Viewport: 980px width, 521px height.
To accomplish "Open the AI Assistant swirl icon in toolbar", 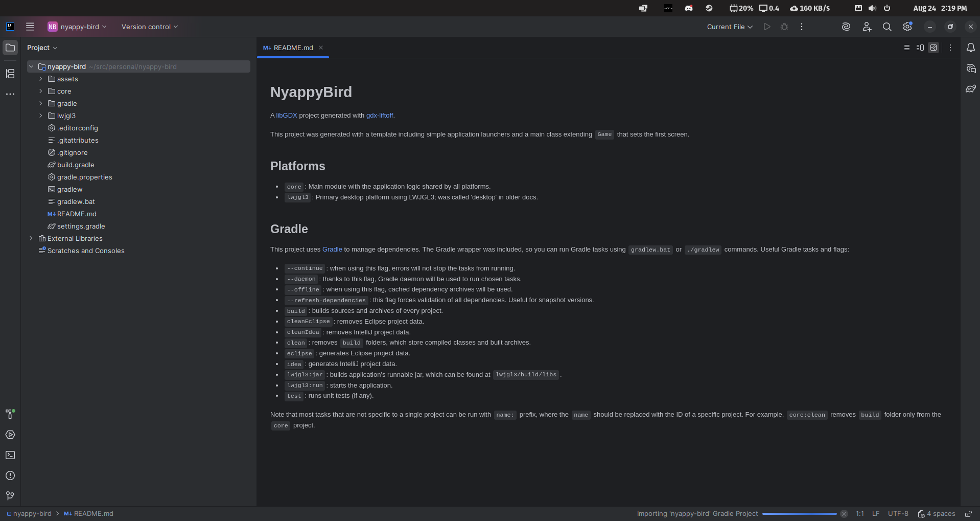I will click(846, 27).
